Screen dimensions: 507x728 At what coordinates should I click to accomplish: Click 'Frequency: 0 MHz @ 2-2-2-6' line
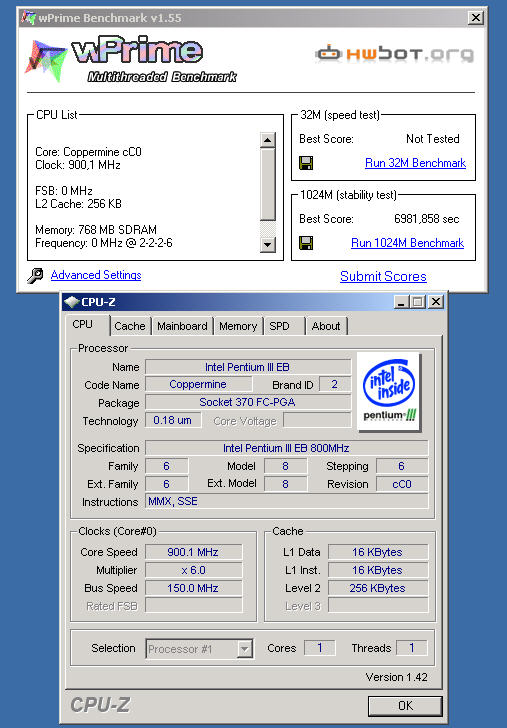104,242
